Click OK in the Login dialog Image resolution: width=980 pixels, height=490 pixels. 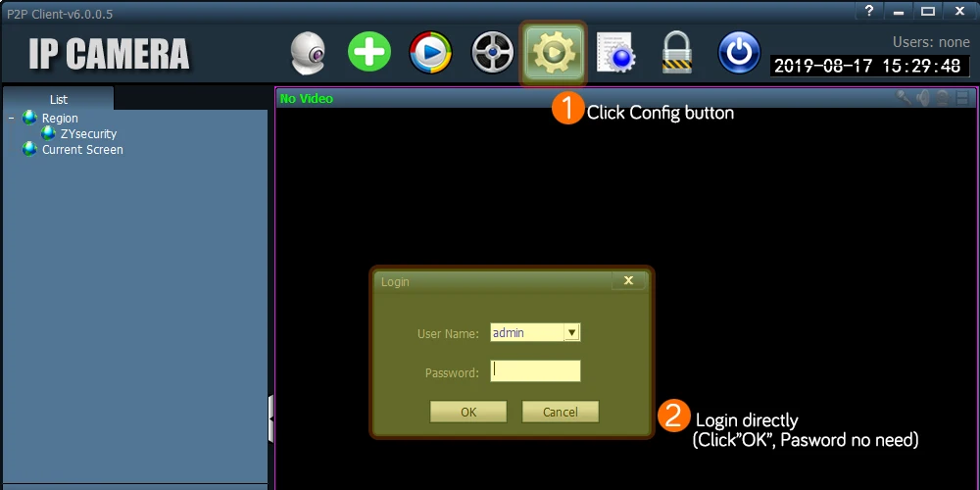pyautogui.click(x=468, y=412)
